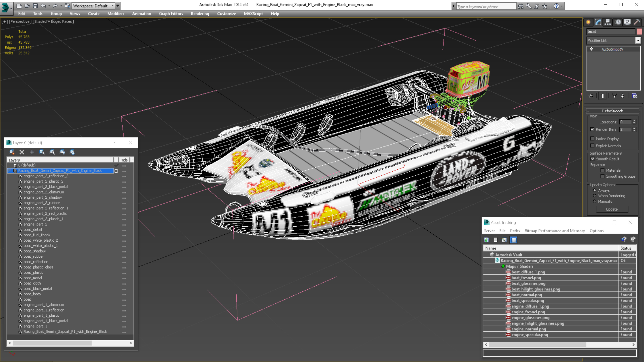Switch to the Display command panel tab
This screenshot has height=362, width=644.
(x=627, y=22)
